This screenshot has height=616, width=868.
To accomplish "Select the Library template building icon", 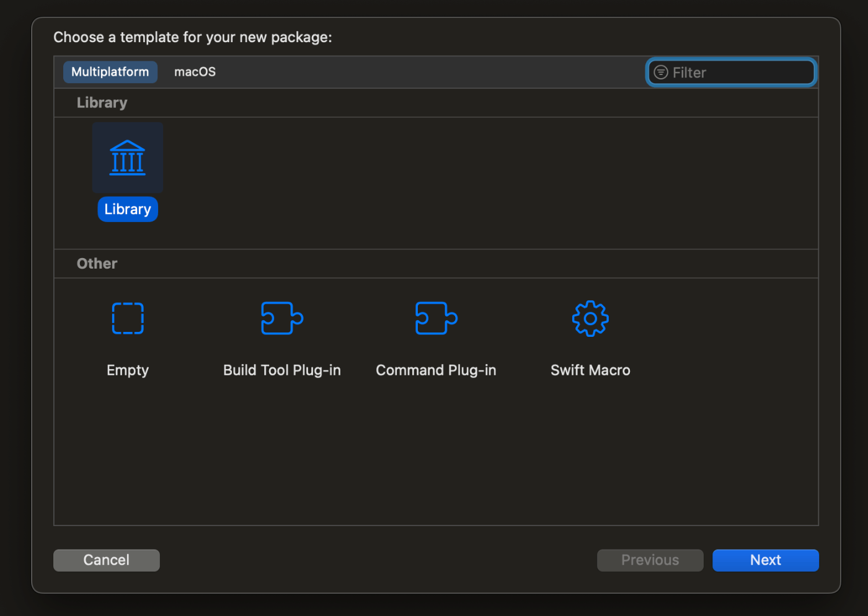I will pos(128,158).
